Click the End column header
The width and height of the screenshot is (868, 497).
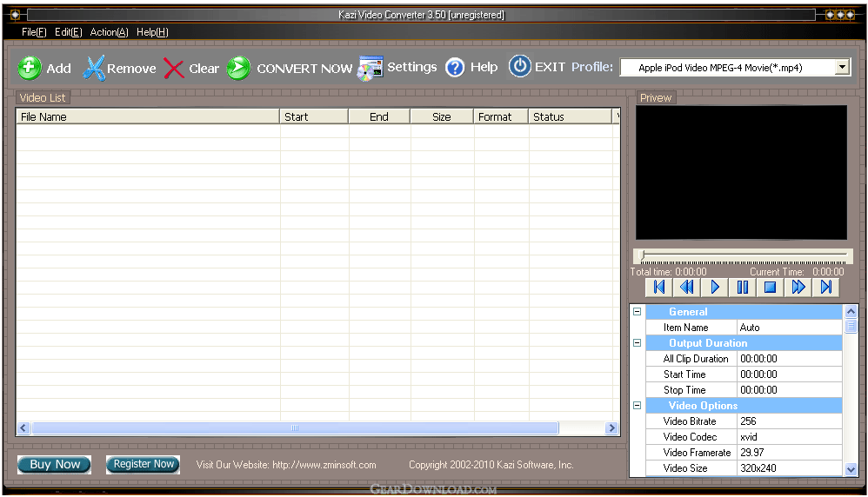click(x=379, y=116)
